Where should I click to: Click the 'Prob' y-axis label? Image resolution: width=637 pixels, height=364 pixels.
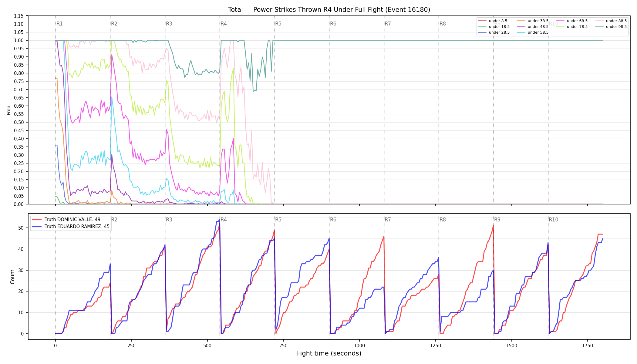(x=9, y=110)
